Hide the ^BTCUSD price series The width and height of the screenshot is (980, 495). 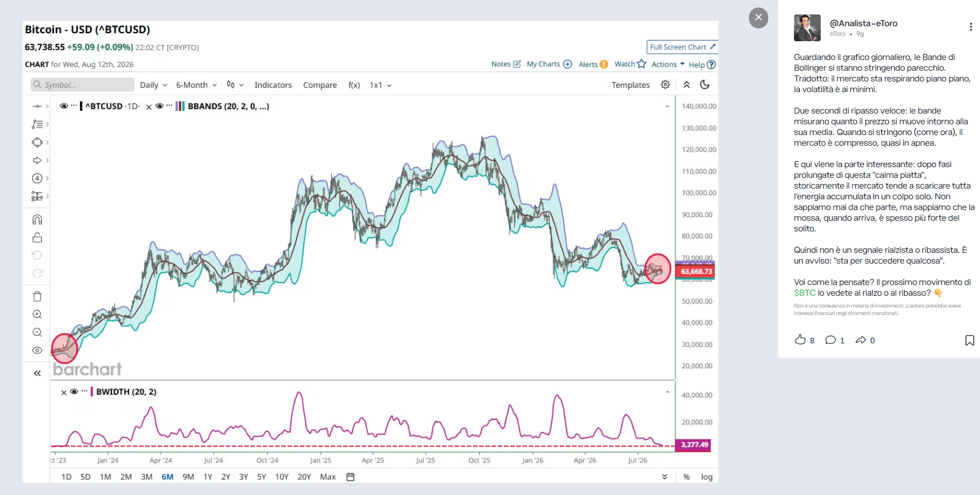pos(64,106)
